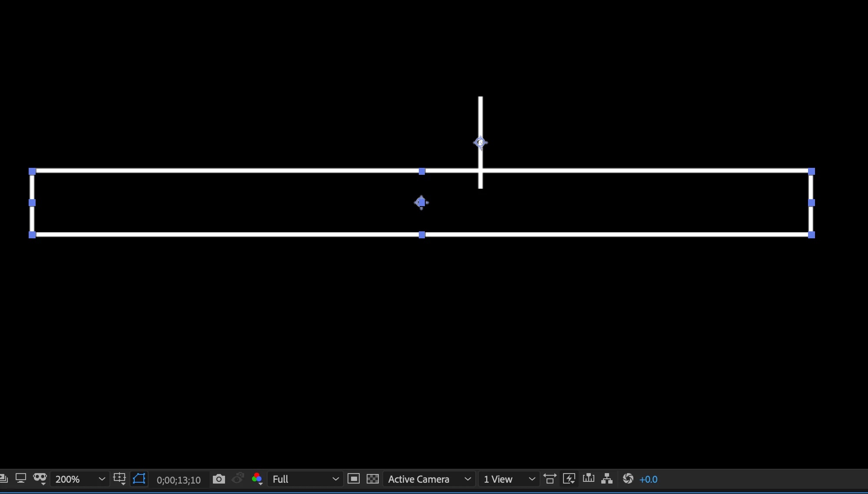This screenshot has width=868, height=494.
Task: Click the Toggle Pixel Aspect Ratio Correction icon
Action: pyautogui.click(x=550, y=479)
